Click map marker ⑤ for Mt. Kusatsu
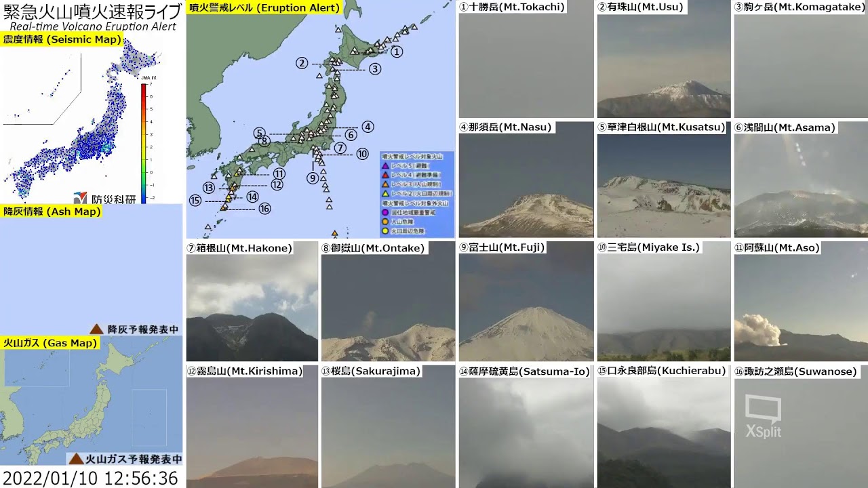Viewport: 868px width, 488px height. [259, 133]
